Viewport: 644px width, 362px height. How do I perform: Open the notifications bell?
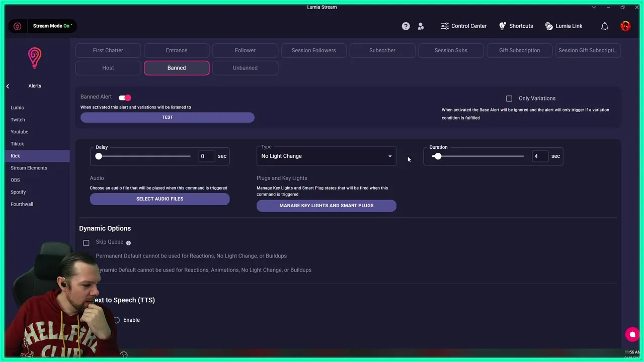pos(605,26)
